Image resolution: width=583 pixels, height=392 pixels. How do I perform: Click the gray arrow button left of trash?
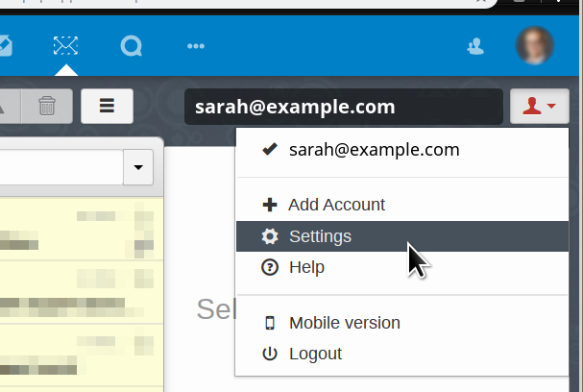pyautogui.click(x=8, y=106)
